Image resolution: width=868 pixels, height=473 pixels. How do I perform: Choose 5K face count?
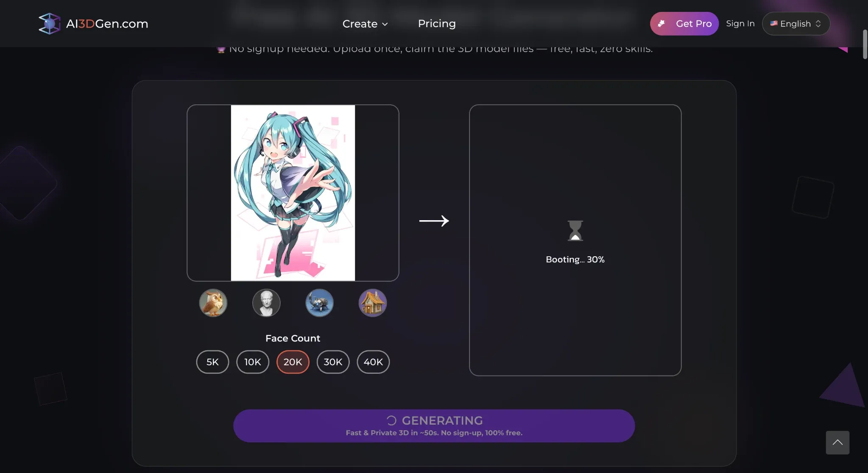pyautogui.click(x=212, y=362)
